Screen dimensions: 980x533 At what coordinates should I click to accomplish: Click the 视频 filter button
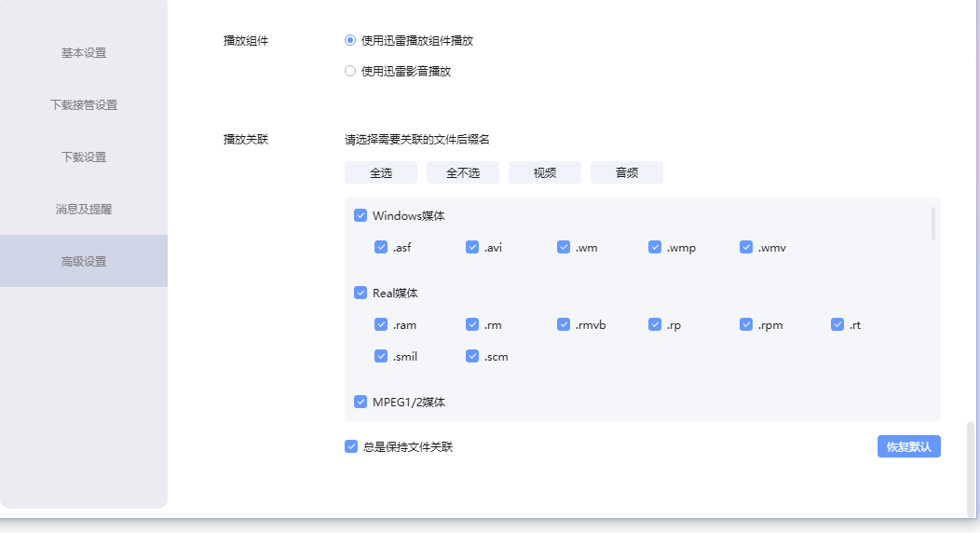click(x=544, y=172)
